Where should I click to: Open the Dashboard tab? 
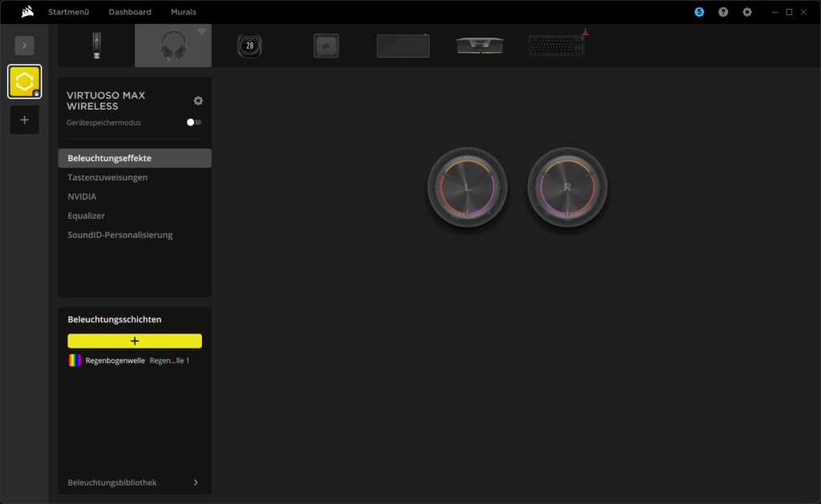130,12
